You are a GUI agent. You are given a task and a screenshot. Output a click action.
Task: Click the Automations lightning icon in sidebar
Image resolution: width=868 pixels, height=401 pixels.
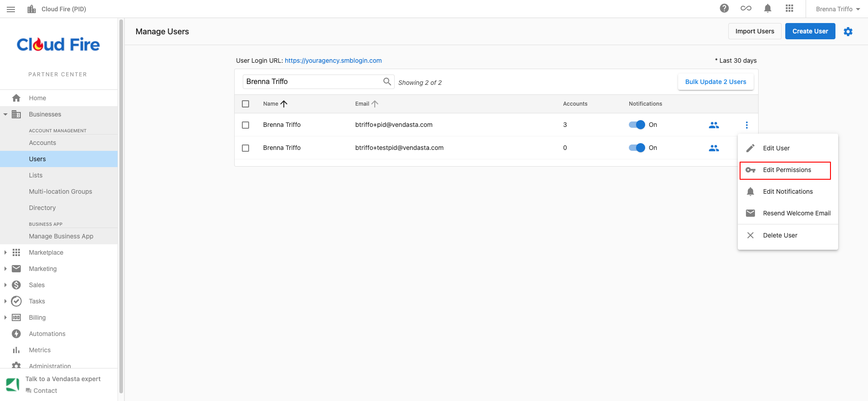click(x=16, y=334)
